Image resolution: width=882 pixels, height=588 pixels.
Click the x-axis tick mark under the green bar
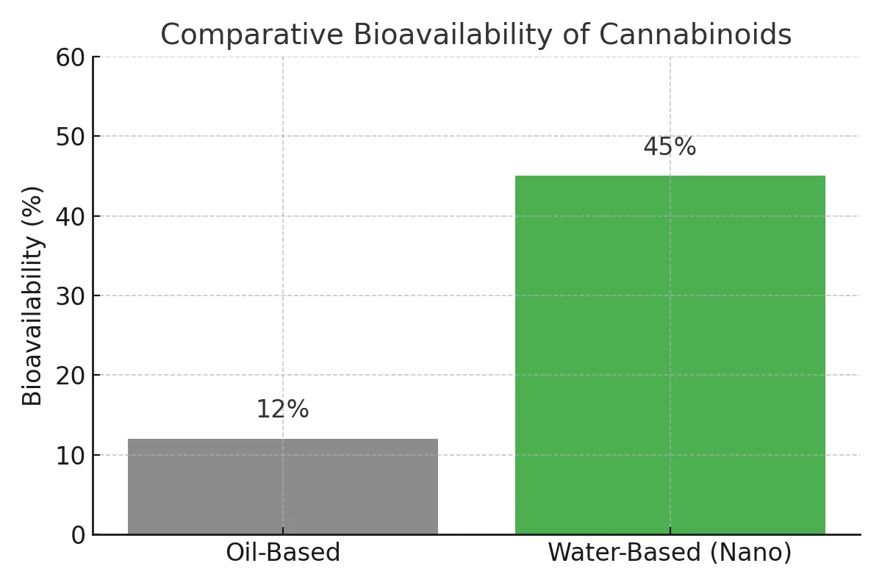point(670,538)
